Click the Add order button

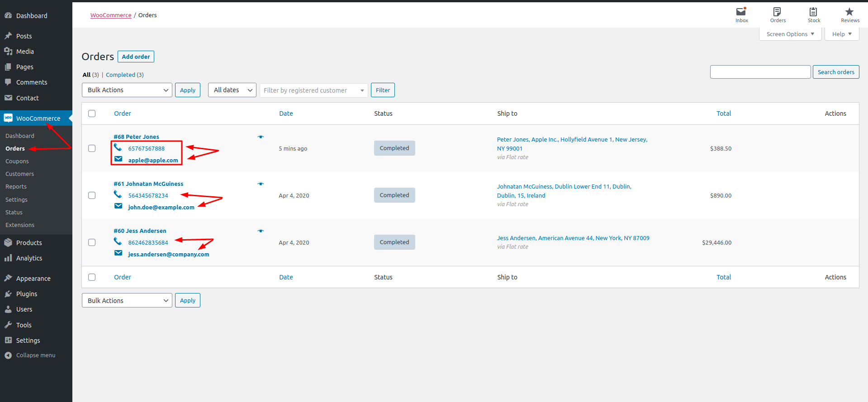(x=136, y=57)
